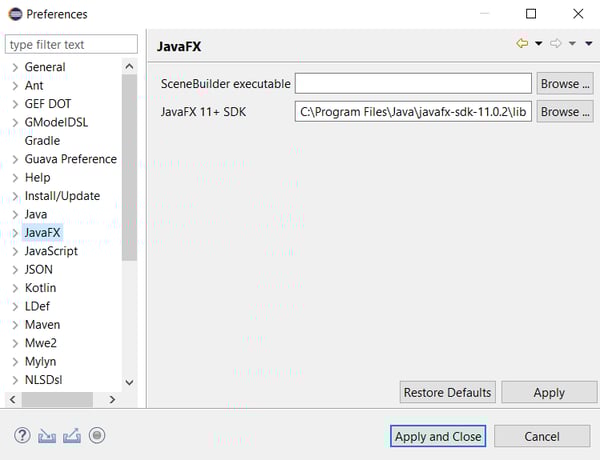Select Gradle in the preferences tree
The width and height of the screenshot is (600, 460).
(42, 141)
